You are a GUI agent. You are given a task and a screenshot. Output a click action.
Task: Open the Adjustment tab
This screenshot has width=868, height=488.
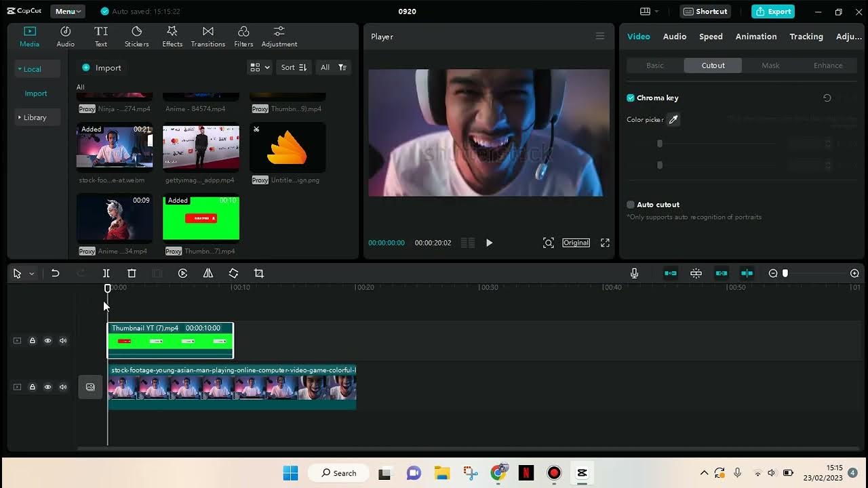point(279,37)
